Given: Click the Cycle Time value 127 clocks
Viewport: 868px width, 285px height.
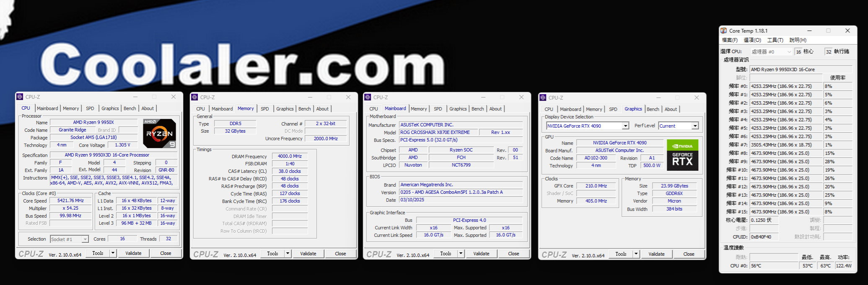Looking at the screenshot, I should (290, 194).
